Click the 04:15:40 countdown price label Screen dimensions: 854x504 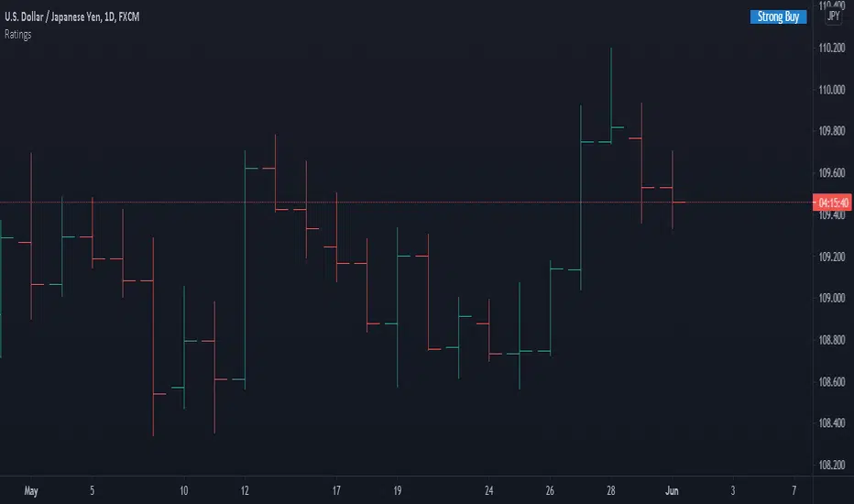832,203
